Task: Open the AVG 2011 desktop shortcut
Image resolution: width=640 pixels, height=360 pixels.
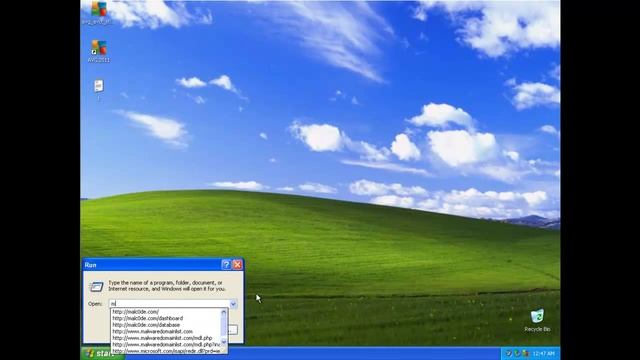Action: coord(99,51)
